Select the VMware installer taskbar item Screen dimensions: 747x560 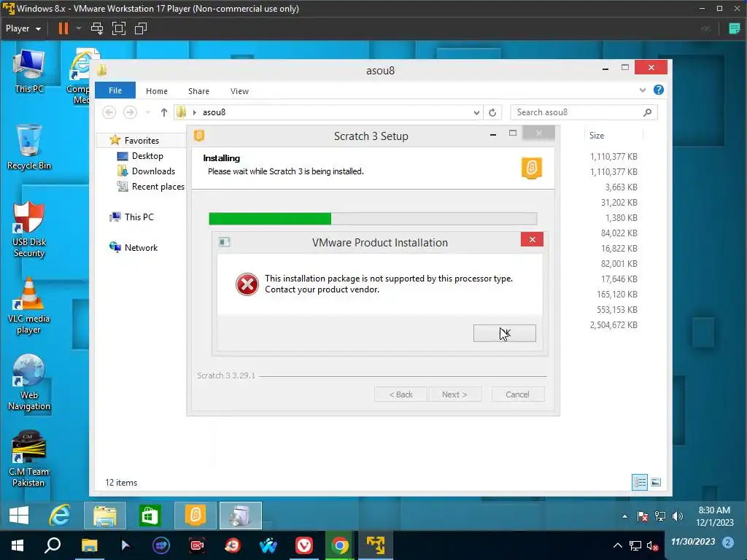click(x=240, y=516)
